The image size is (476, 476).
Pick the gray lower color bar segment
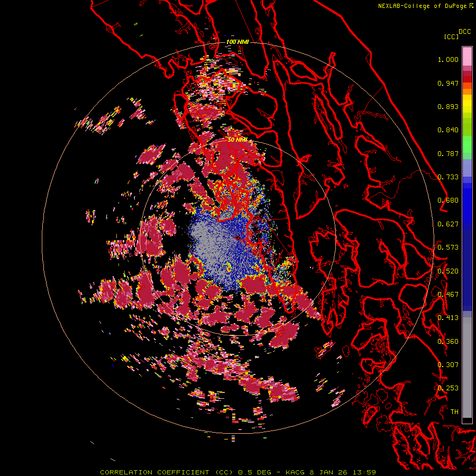click(x=467, y=368)
